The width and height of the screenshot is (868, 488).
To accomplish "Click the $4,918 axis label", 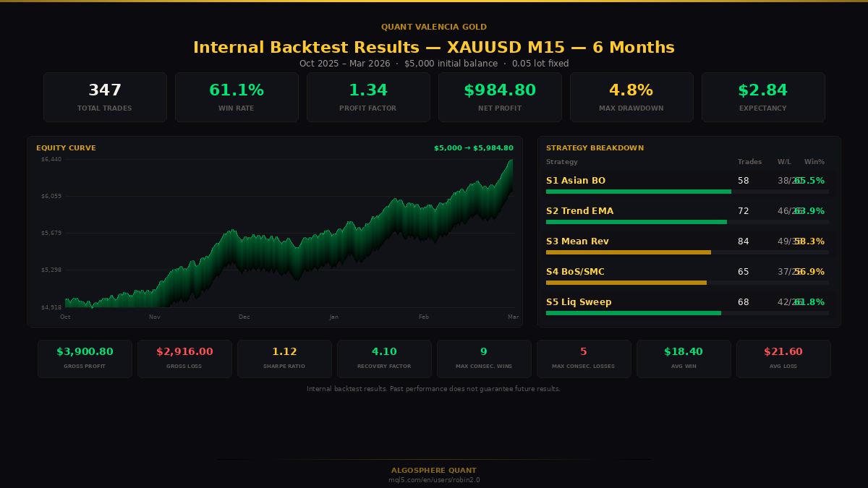I will 51,307.
